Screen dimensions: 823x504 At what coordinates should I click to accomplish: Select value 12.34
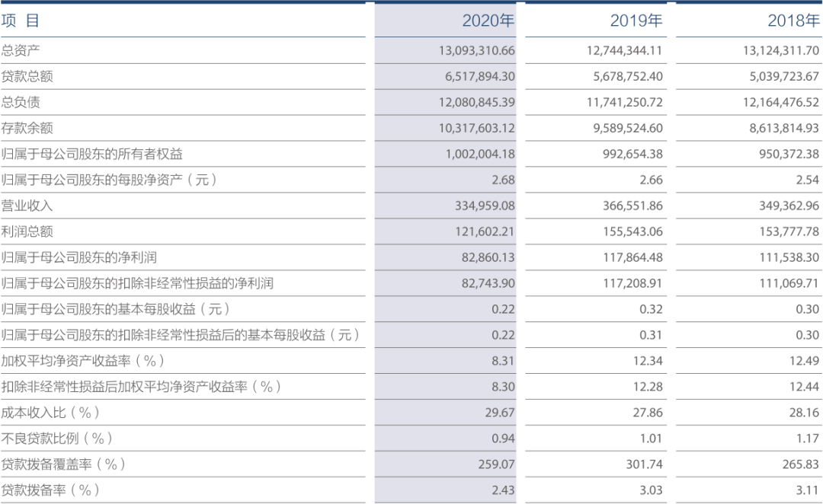tap(648, 361)
